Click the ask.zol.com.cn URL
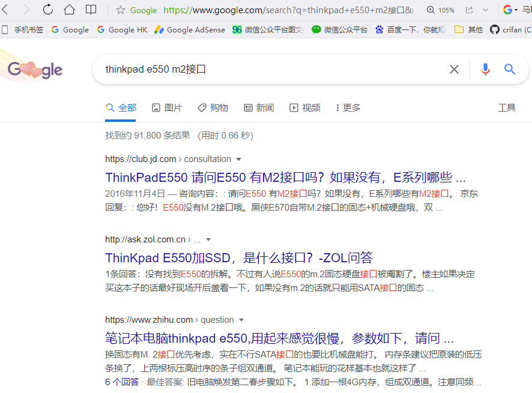This screenshot has width=532, height=393. (x=153, y=239)
